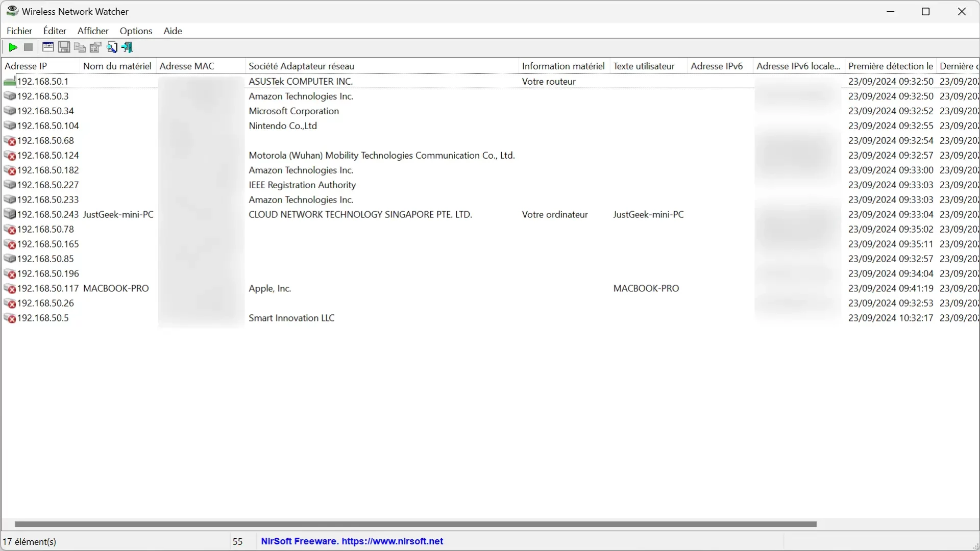Screen dimensions: 980x551
Task: Open the Options menu
Action: pos(135,30)
